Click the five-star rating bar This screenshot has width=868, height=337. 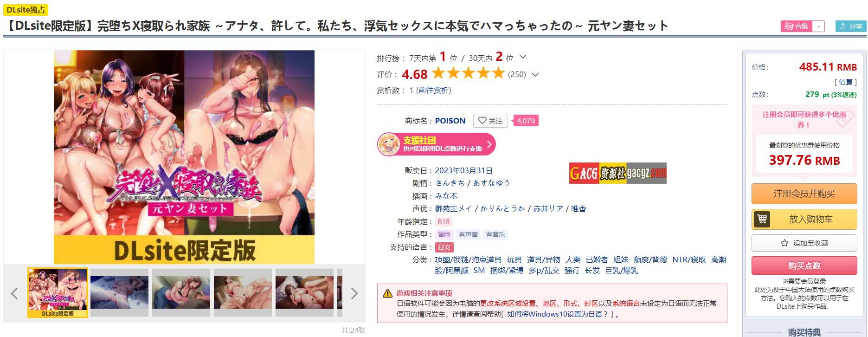tap(468, 73)
